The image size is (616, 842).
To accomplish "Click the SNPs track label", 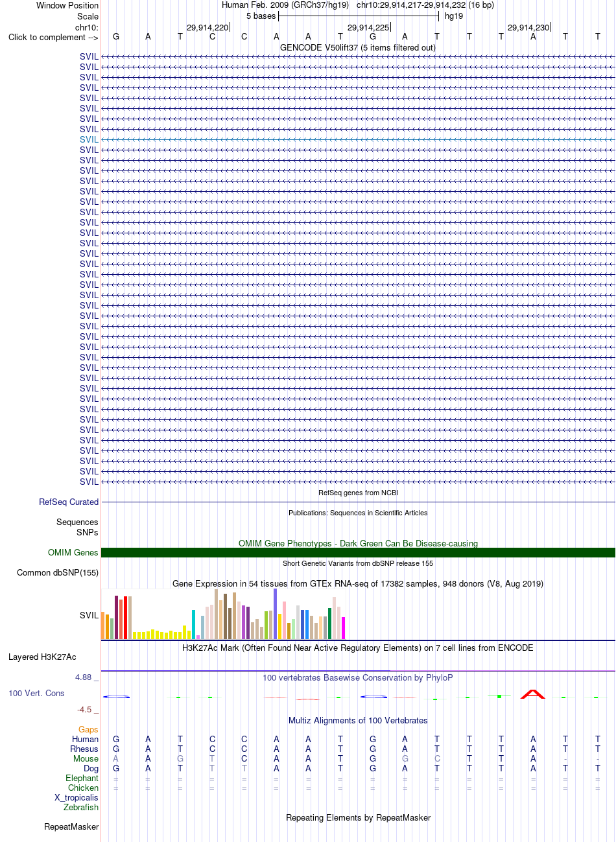I will 88,532.
